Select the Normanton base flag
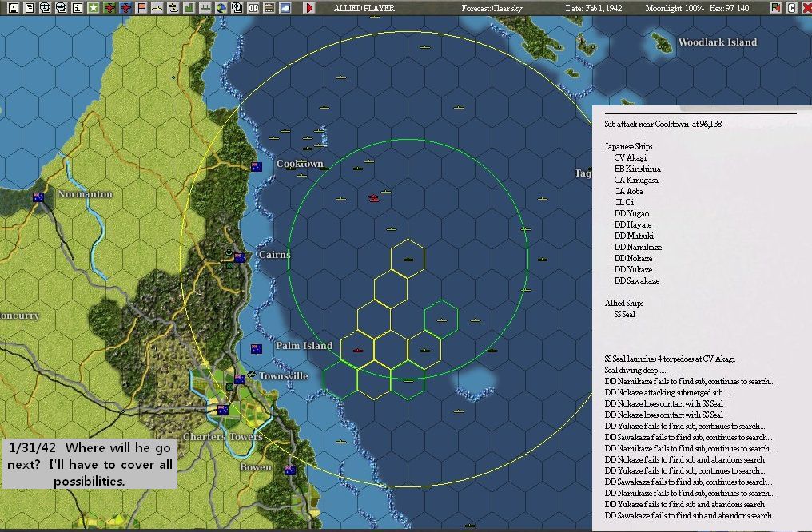 pyautogui.click(x=38, y=197)
